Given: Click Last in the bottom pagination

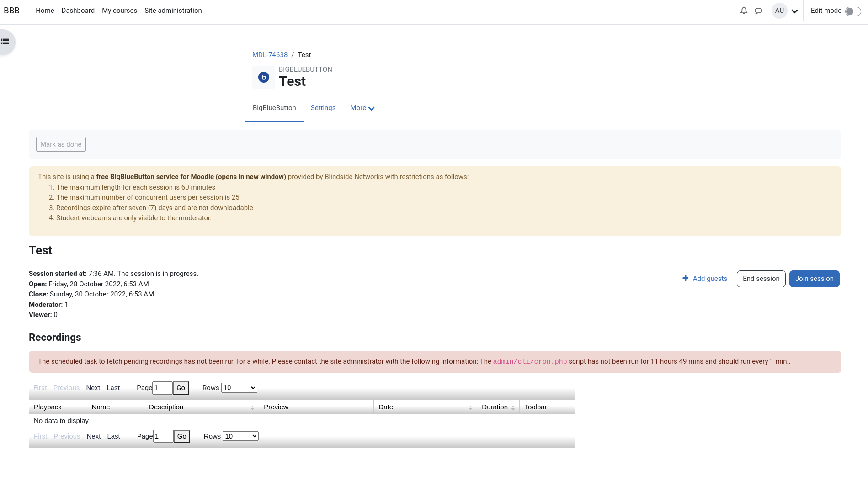Looking at the screenshot, I should 113,436.
